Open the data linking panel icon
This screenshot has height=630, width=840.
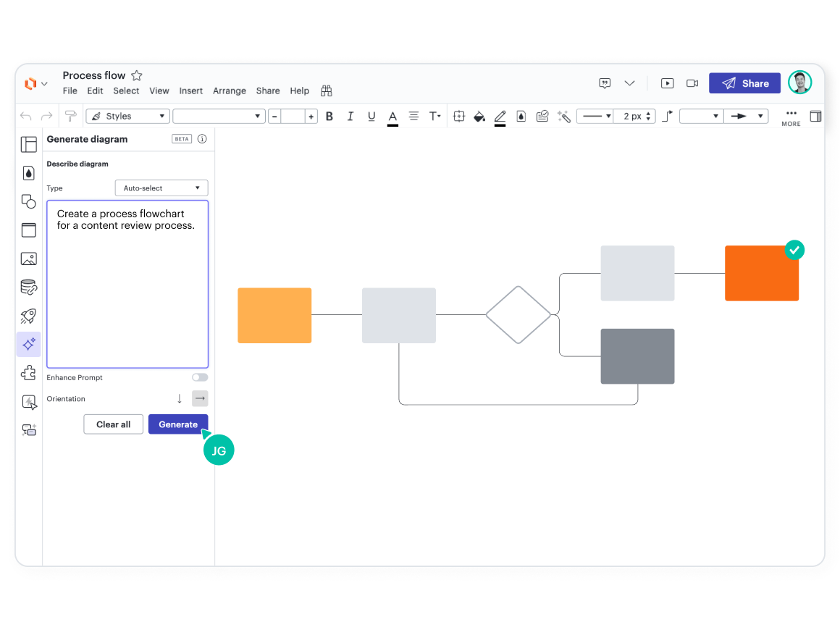click(x=28, y=287)
